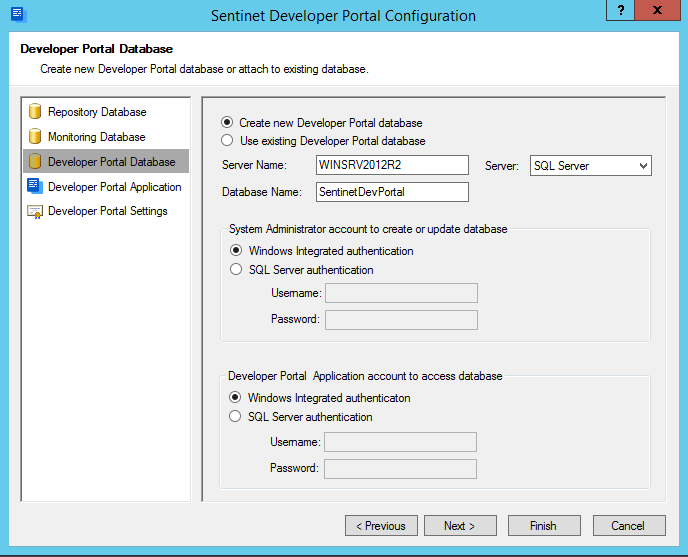Click System Administrator Password field

coord(401,320)
